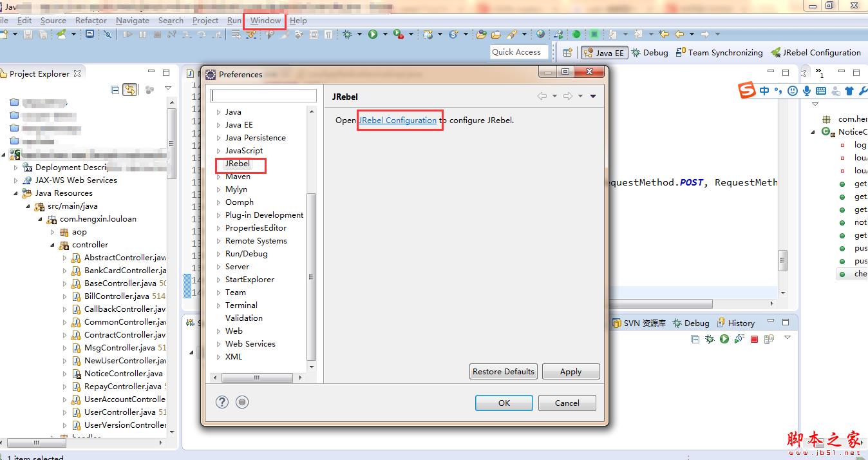Image resolution: width=868 pixels, height=460 pixels.
Task: Open the Window menu
Action: 265,21
